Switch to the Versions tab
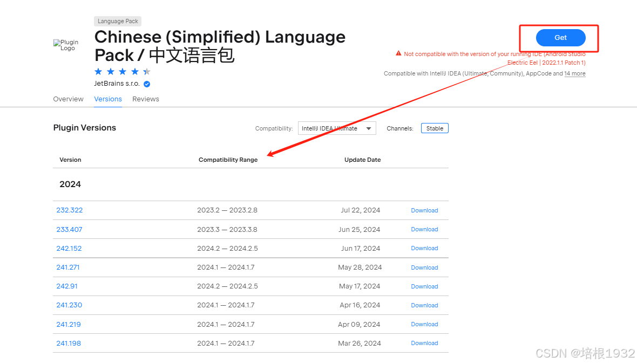Image resolution: width=637 pixels, height=364 pixels. (x=108, y=99)
